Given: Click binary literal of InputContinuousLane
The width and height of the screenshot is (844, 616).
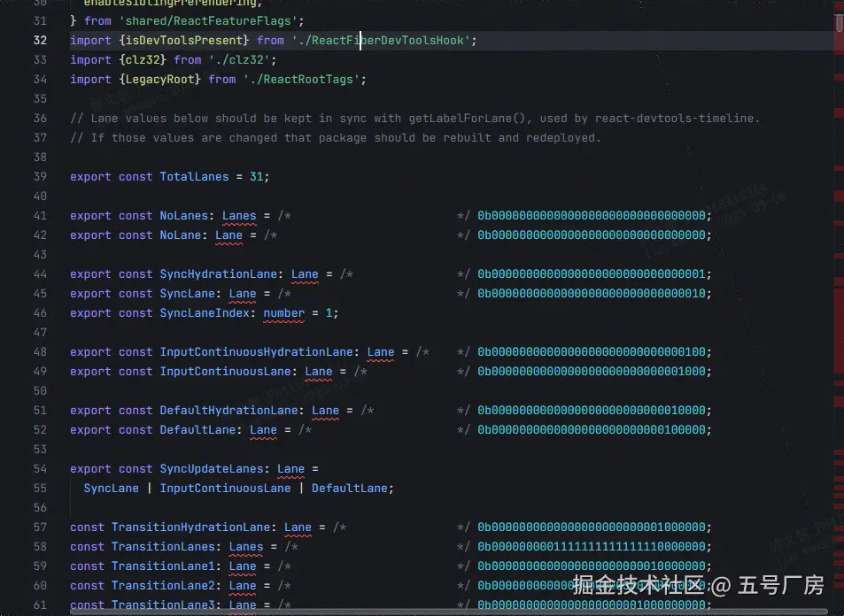Looking at the screenshot, I should point(592,371).
